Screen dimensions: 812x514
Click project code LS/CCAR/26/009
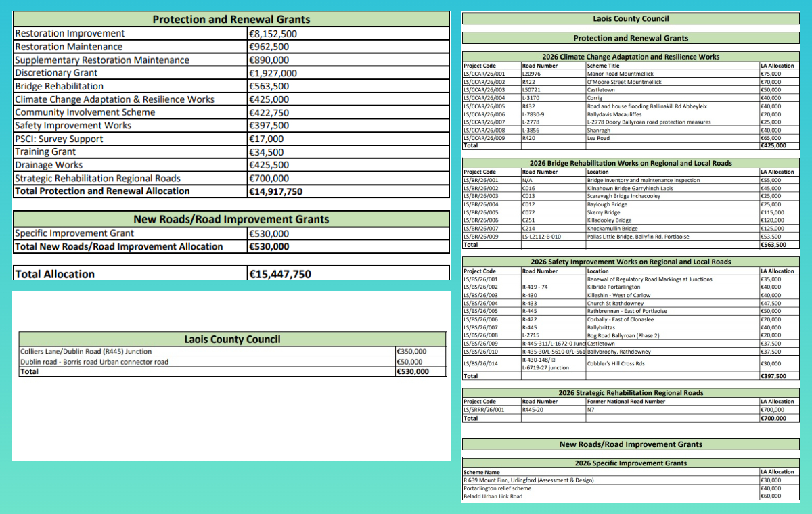pos(484,137)
